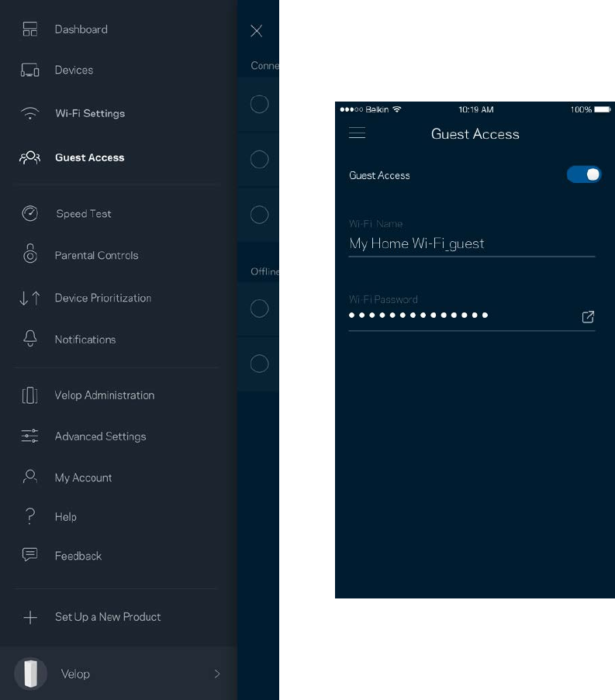
Task: Click the Speed Test gauge icon
Action: click(x=30, y=213)
